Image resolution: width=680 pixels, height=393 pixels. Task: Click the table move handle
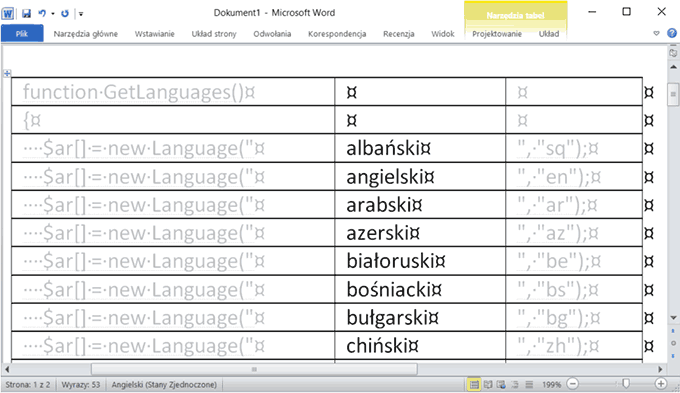tap(7, 73)
